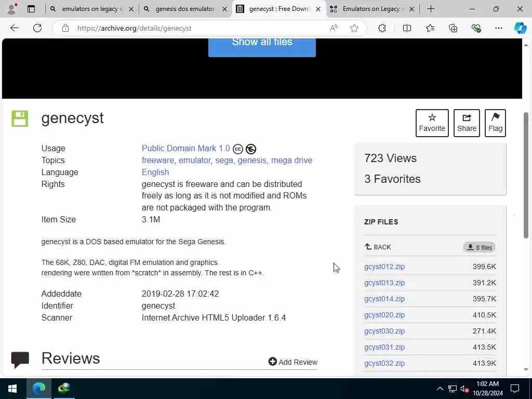532x399 pixels.
Task: Click Add Review link
Action: 293,362
